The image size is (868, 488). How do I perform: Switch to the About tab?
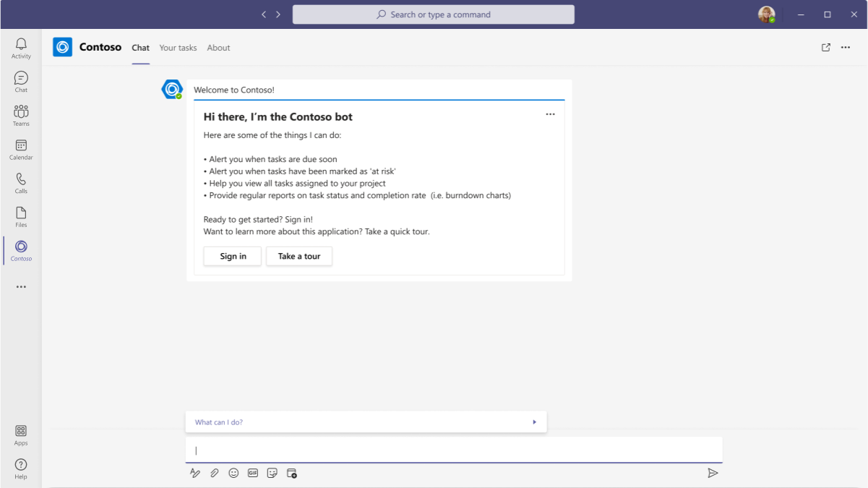(x=218, y=48)
